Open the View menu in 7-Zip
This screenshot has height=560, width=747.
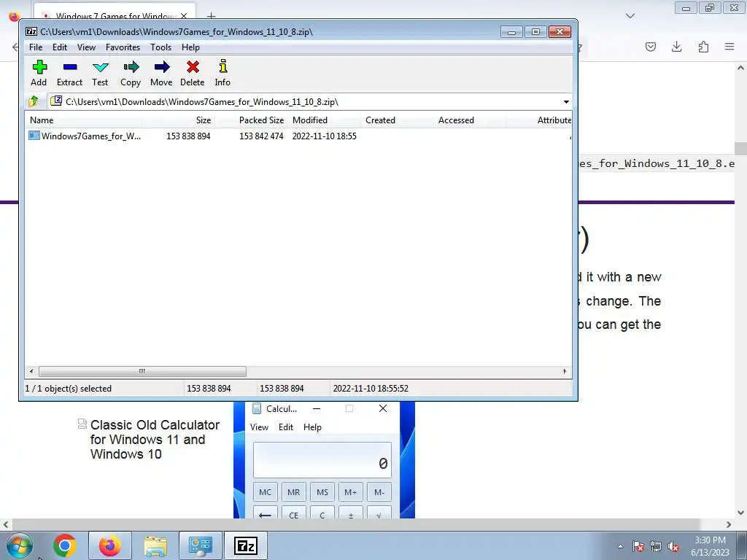(x=86, y=47)
